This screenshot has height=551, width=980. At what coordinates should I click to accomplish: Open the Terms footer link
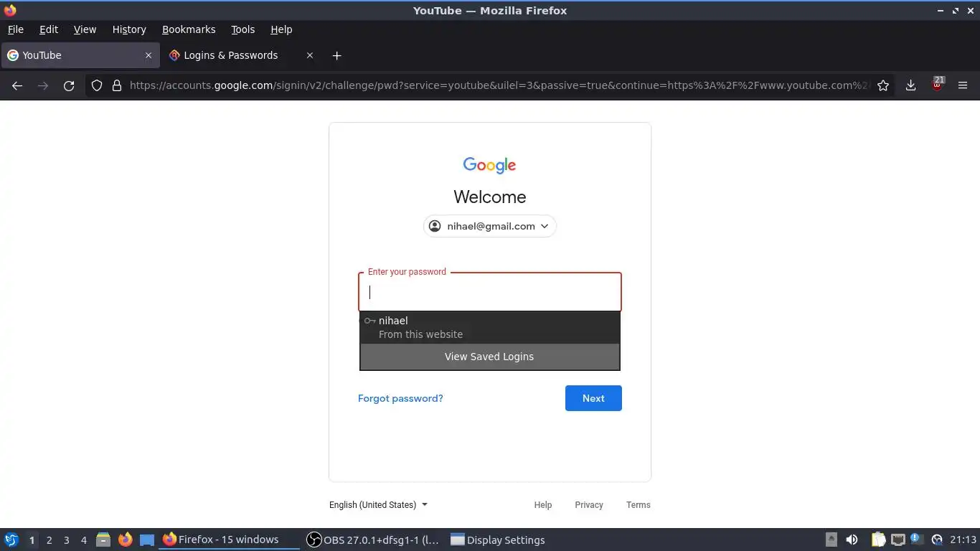639,505
